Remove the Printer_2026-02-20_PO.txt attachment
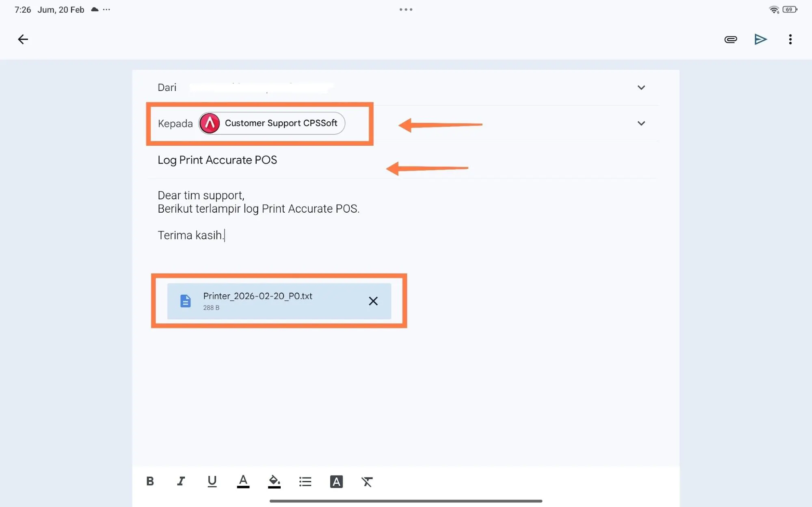812x507 pixels. [373, 301]
